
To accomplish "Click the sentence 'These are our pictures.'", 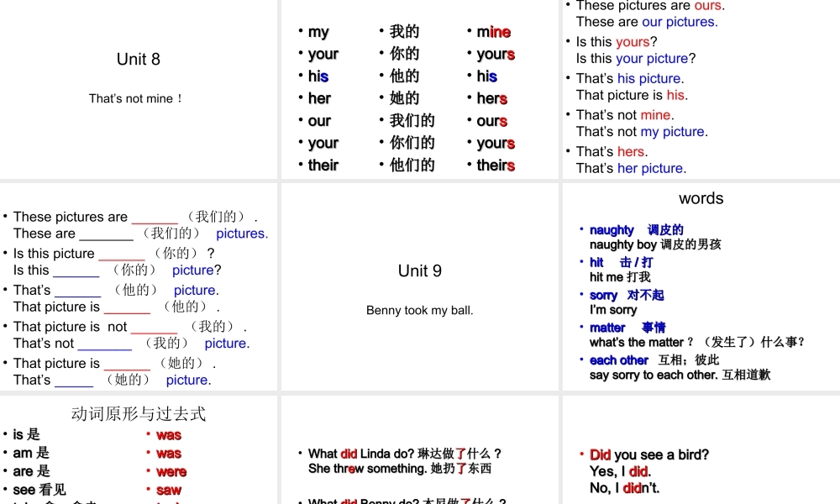I will pyautogui.click(x=647, y=22).
